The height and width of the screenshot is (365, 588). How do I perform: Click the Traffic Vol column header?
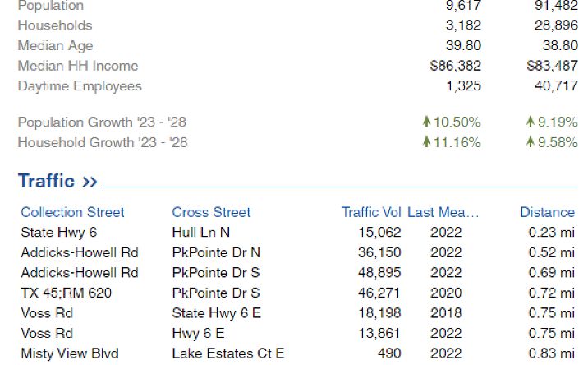(x=371, y=212)
